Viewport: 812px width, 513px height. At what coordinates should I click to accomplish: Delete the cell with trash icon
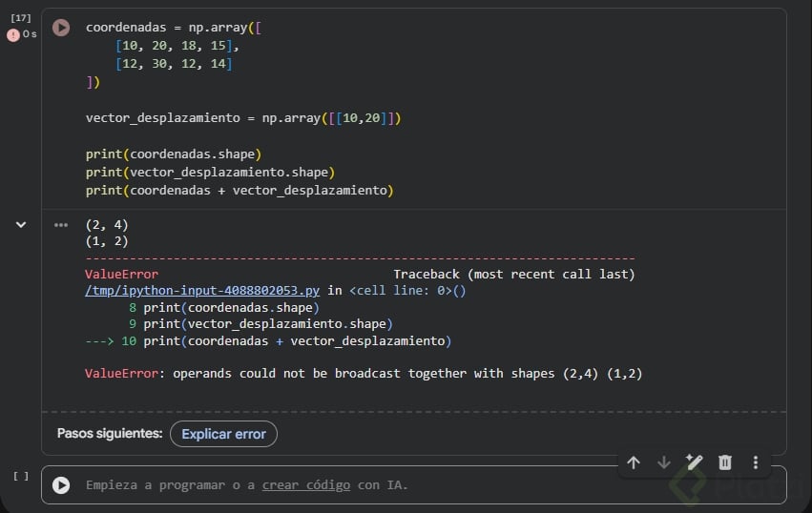pos(725,462)
